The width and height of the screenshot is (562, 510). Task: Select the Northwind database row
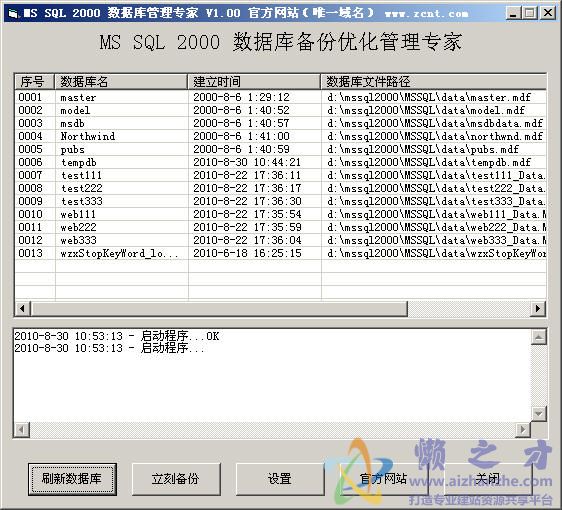281,136
